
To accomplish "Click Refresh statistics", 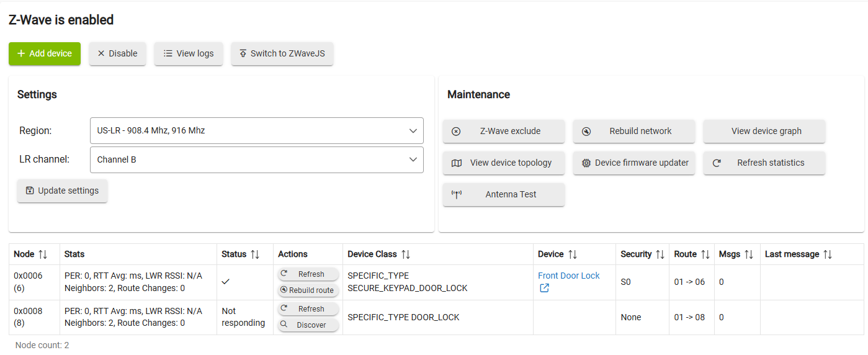I will (x=764, y=163).
